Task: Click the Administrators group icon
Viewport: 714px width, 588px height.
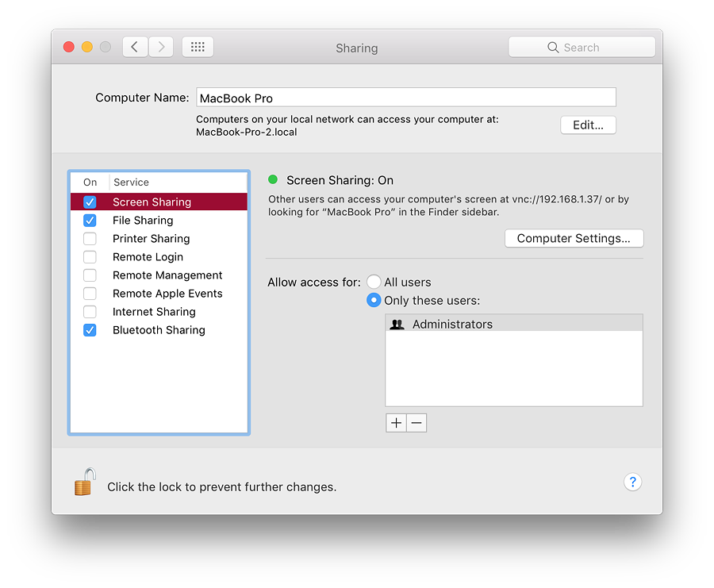Action: click(397, 325)
